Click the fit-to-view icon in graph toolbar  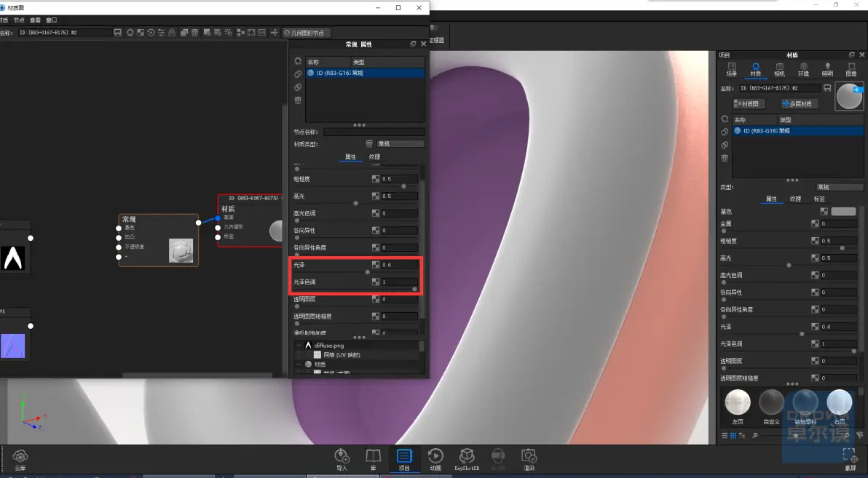coord(251,33)
